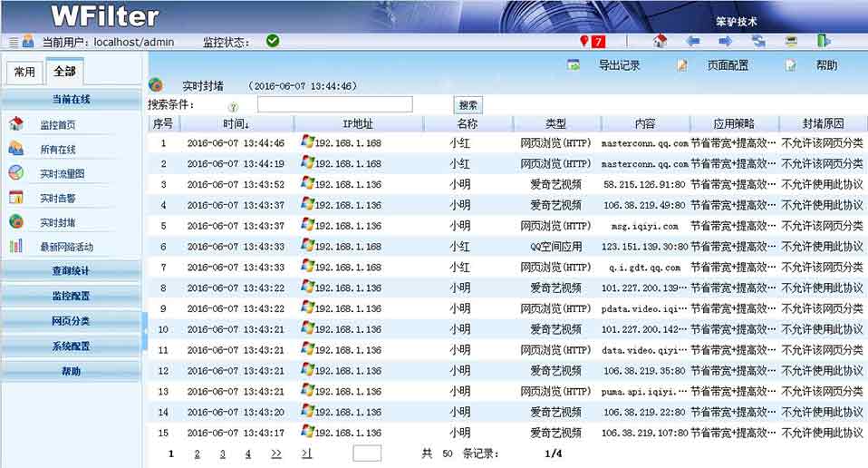The width and height of the screenshot is (868, 468).
Task: Click the home icon in the top toolbar
Action: tap(660, 41)
